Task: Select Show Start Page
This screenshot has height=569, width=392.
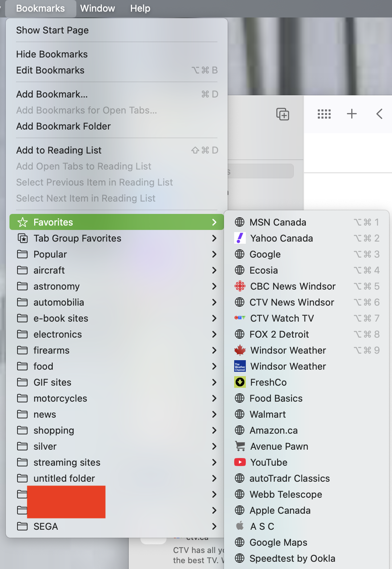Action: tap(117, 30)
